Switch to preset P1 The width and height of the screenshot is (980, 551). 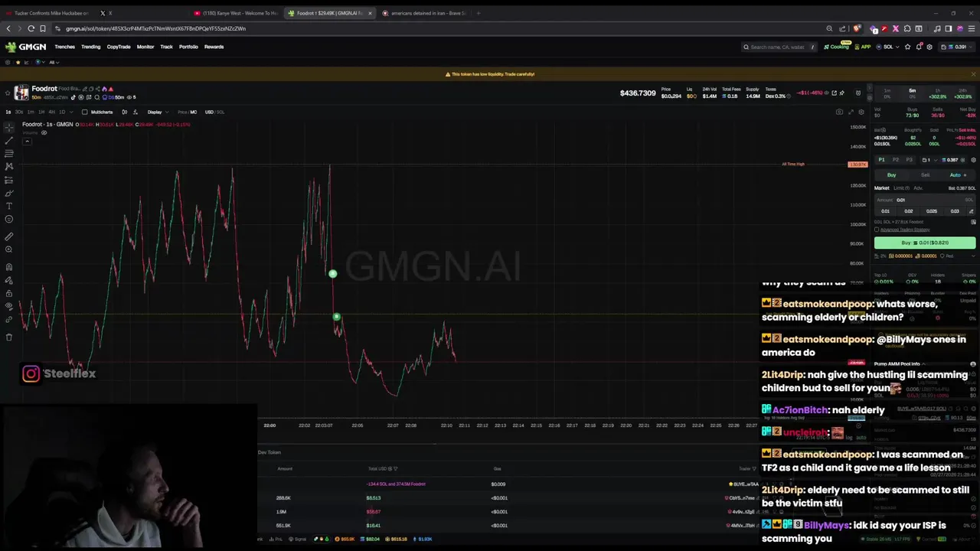tap(881, 160)
